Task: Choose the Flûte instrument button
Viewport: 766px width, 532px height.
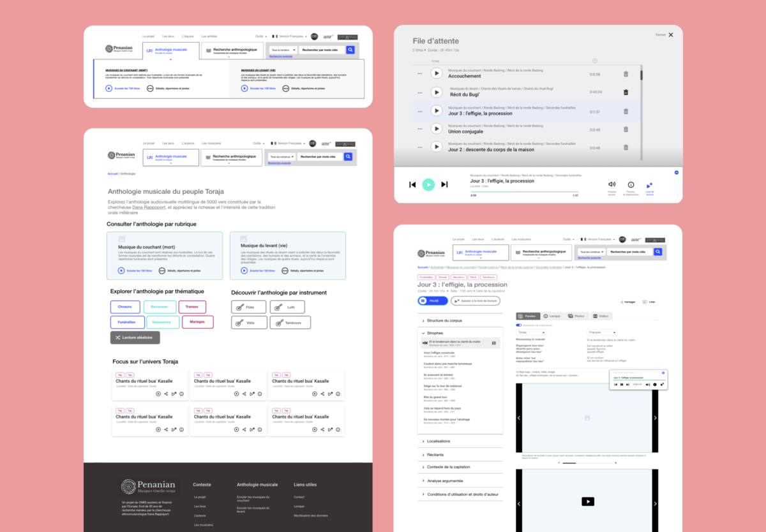Action: tap(248, 307)
